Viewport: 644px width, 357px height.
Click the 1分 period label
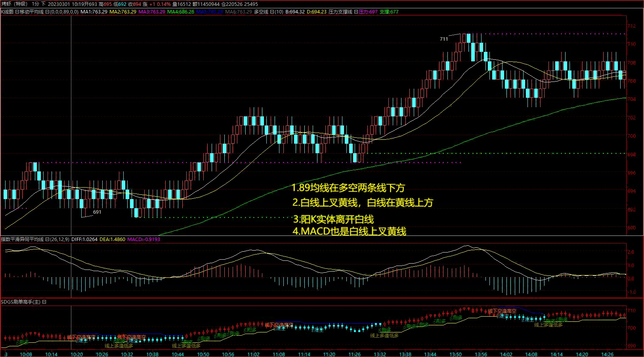coord(36,4)
